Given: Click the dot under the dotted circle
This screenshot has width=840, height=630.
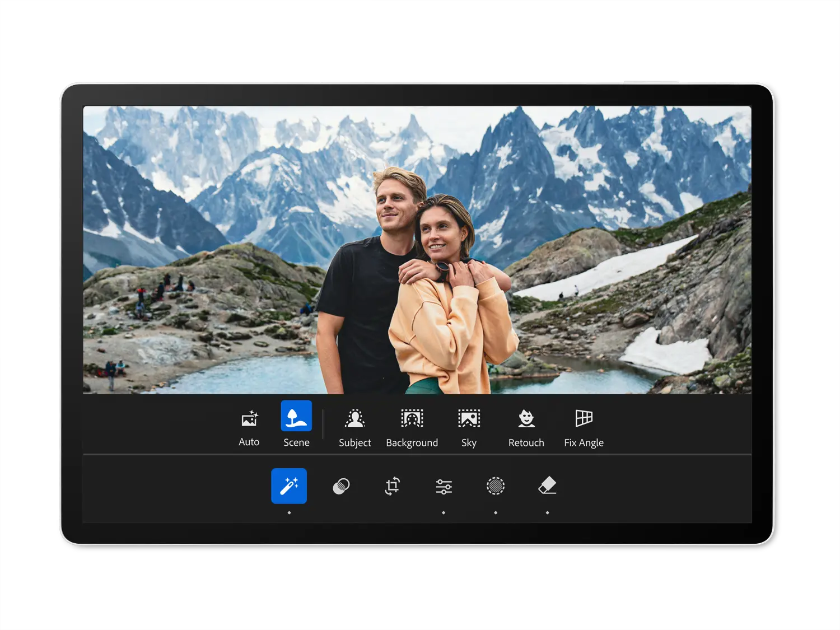Looking at the screenshot, I should [496, 512].
